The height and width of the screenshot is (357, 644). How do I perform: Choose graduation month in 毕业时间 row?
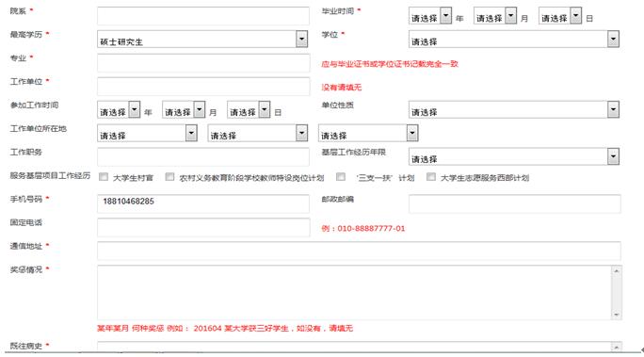tap(495, 16)
